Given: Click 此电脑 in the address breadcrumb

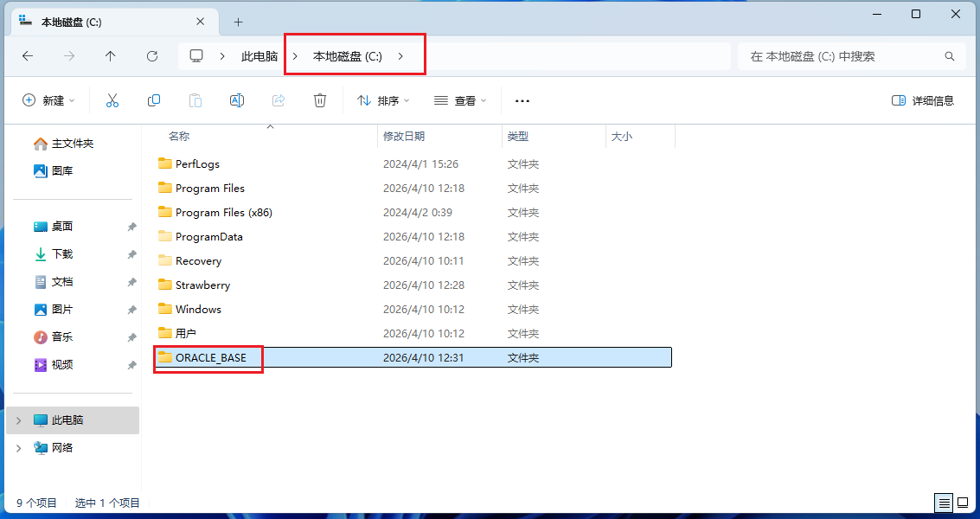Looking at the screenshot, I should (x=259, y=56).
